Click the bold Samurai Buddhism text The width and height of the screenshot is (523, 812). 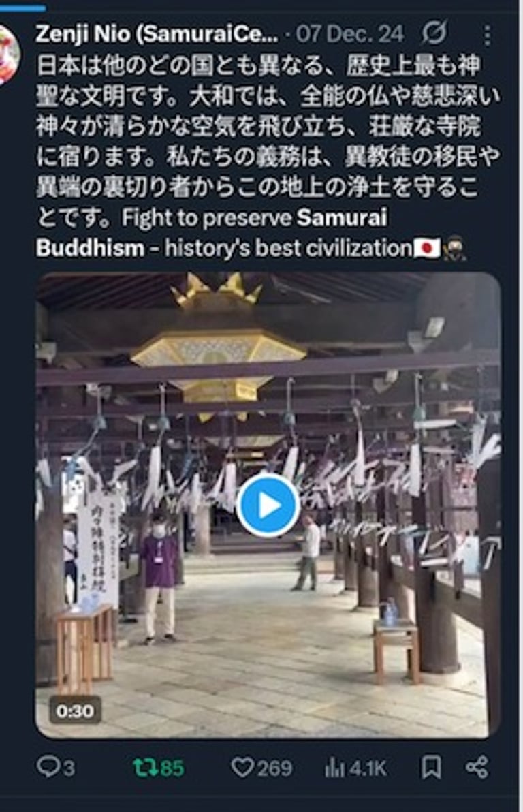pyautogui.click(x=211, y=232)
